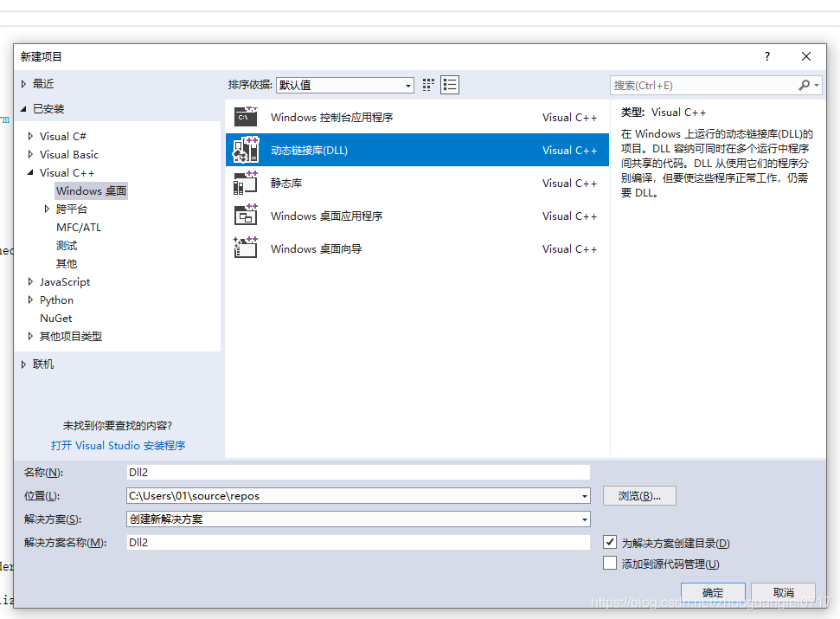Select the MFC/ATL tree item
The image size is (840, 619).
79,227
